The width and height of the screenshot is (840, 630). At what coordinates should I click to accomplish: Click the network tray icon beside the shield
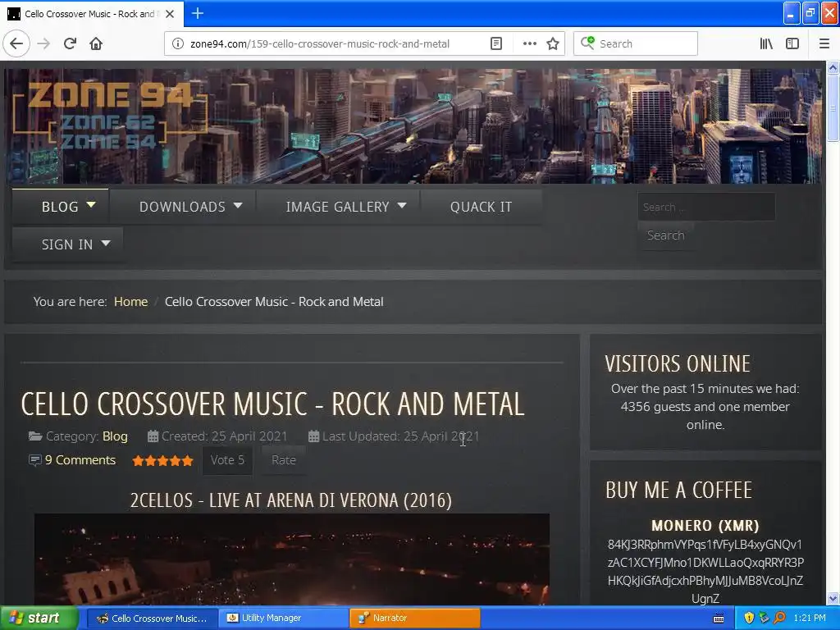(x=764, y=618)
